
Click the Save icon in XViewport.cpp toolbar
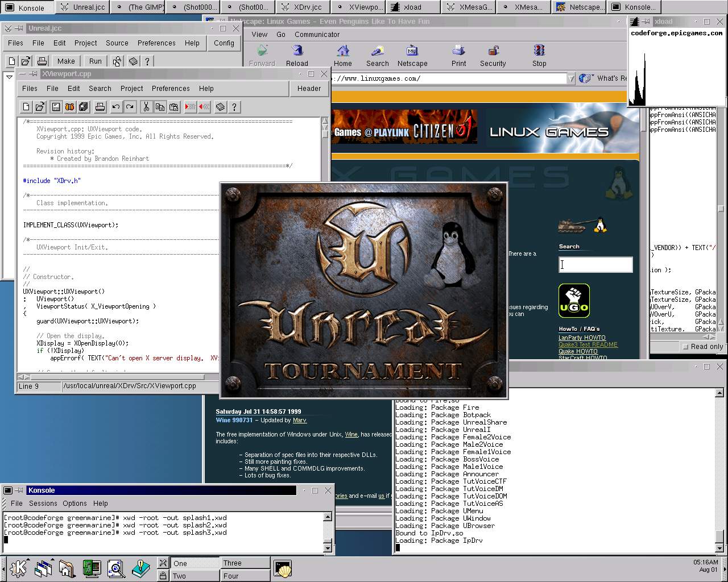56,107
